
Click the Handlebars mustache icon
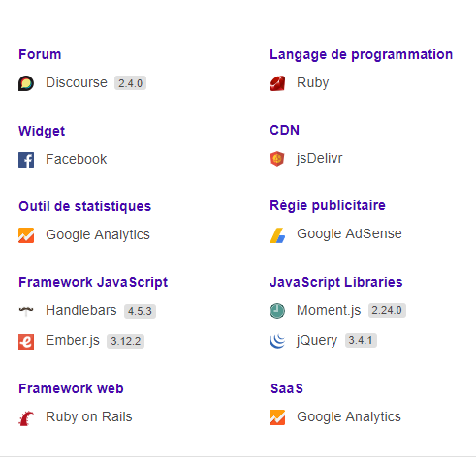pos(26,311)
